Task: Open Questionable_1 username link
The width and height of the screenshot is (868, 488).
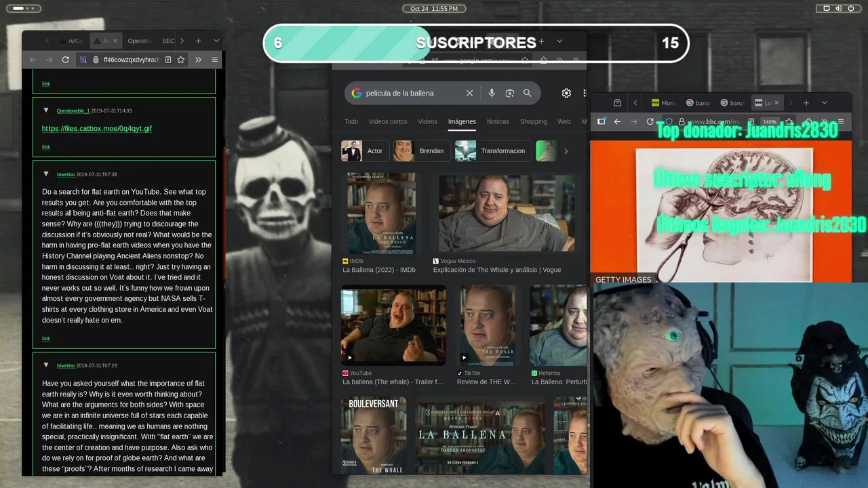Action: click(73, 110)
